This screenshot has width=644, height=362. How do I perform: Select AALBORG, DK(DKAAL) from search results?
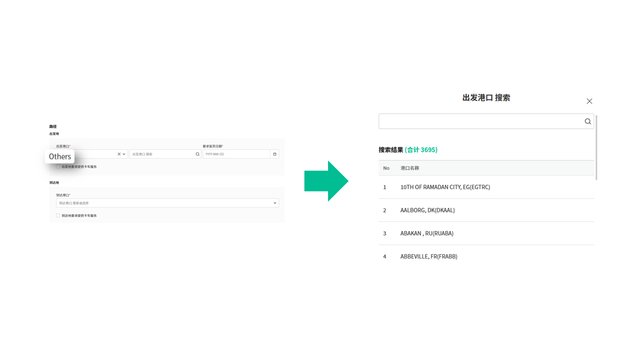click(428, 210)
